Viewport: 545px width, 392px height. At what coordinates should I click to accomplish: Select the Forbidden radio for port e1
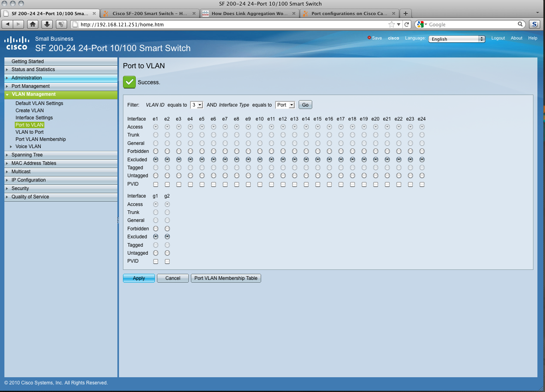click(x=156, y=151)
